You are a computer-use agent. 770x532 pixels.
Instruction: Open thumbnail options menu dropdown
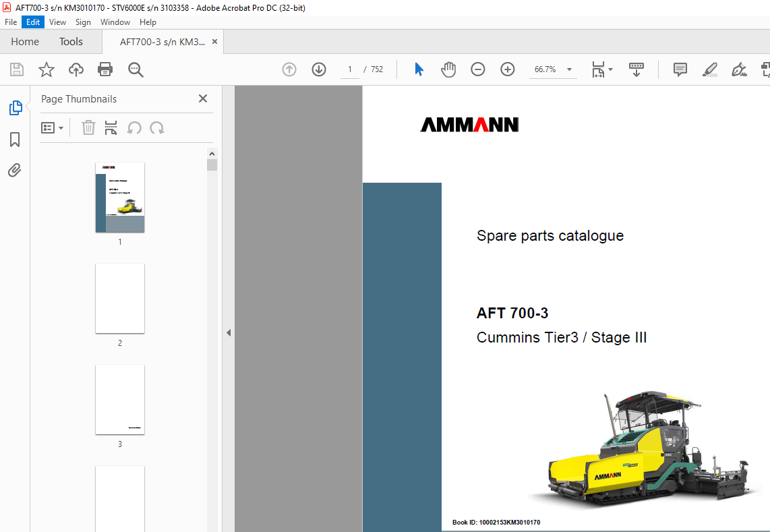(x=52, y=127)
